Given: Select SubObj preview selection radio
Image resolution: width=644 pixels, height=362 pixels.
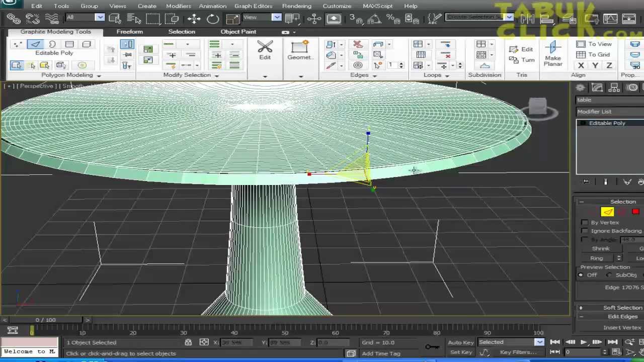Looking at the screenshot, I should 609,275.
